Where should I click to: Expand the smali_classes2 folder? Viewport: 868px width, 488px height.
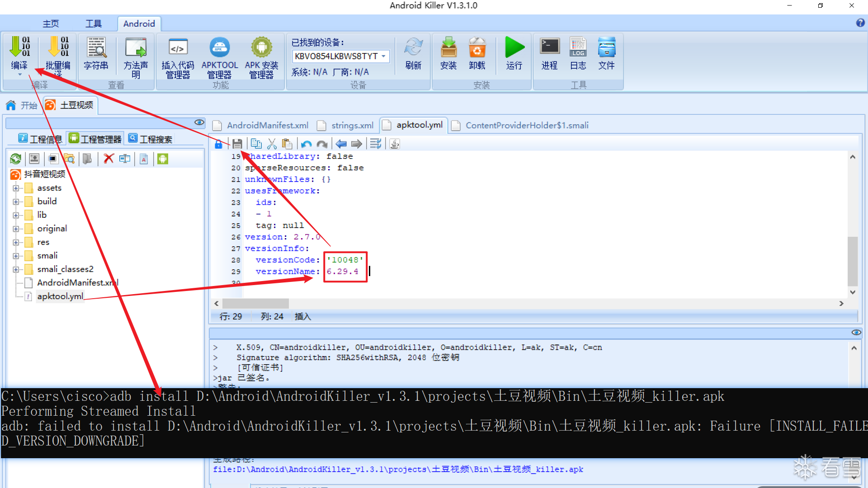[x=16, y=269]
